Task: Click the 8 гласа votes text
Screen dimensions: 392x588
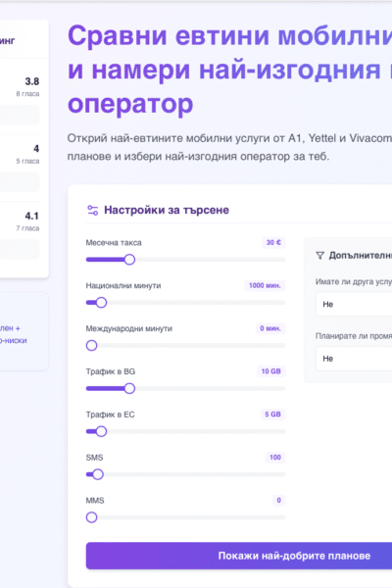Action: (x=27, y=94)
